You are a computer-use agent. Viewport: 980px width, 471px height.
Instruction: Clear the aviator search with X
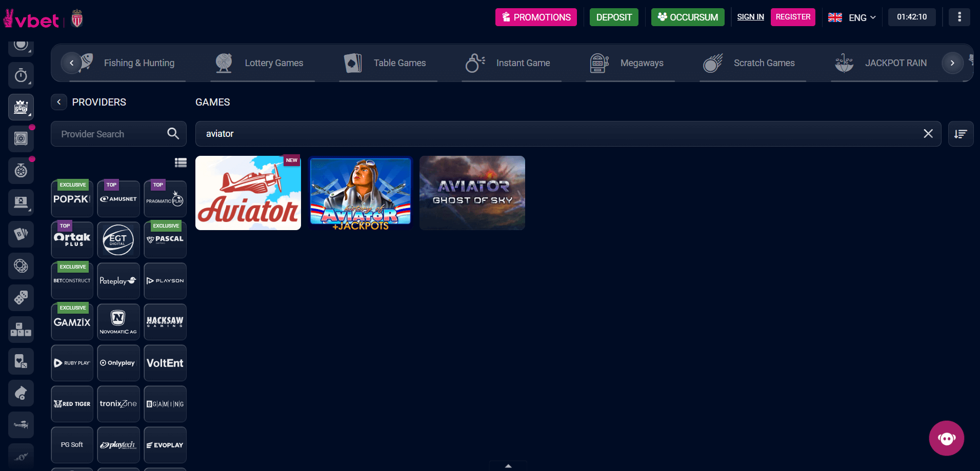928,134
